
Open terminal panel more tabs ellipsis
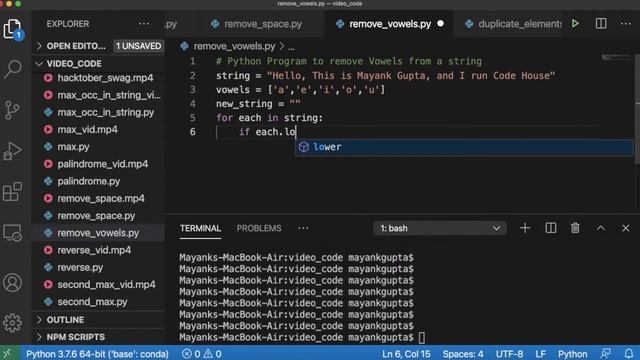[303, 228]
